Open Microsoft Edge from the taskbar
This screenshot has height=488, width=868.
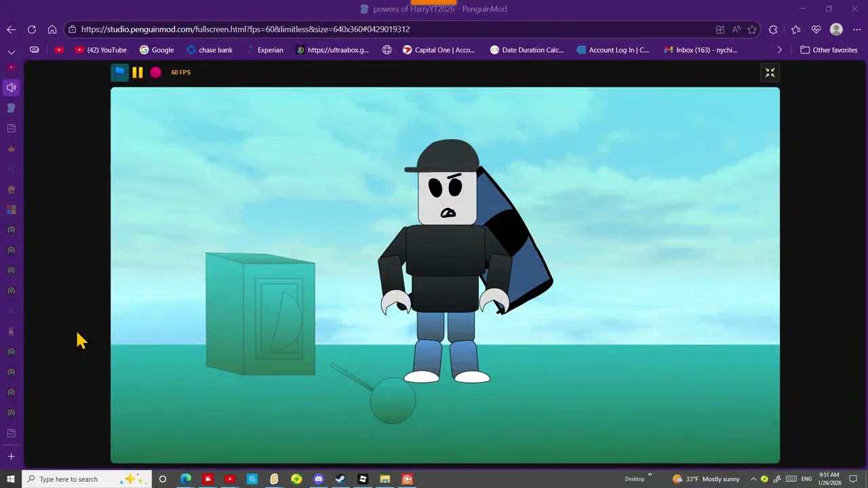tap(185, 479)
